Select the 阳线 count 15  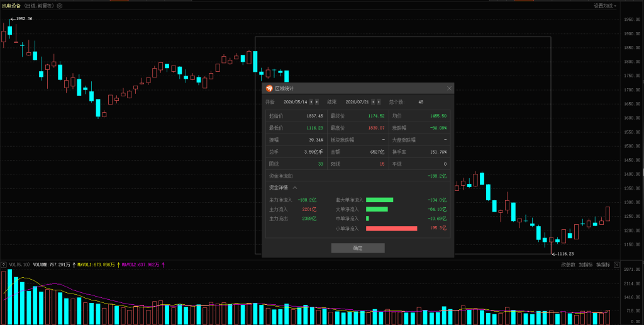tap(382, 164)
